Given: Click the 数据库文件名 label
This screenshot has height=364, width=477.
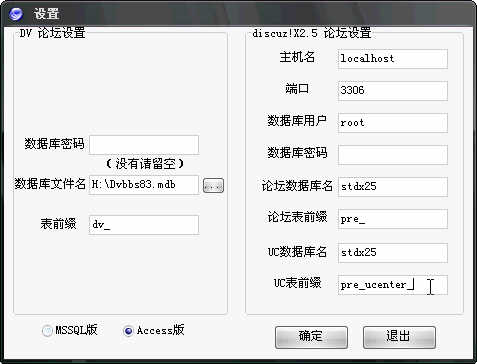Looking at the screenshot, I should pyautogui.click(x=50, y=184).
